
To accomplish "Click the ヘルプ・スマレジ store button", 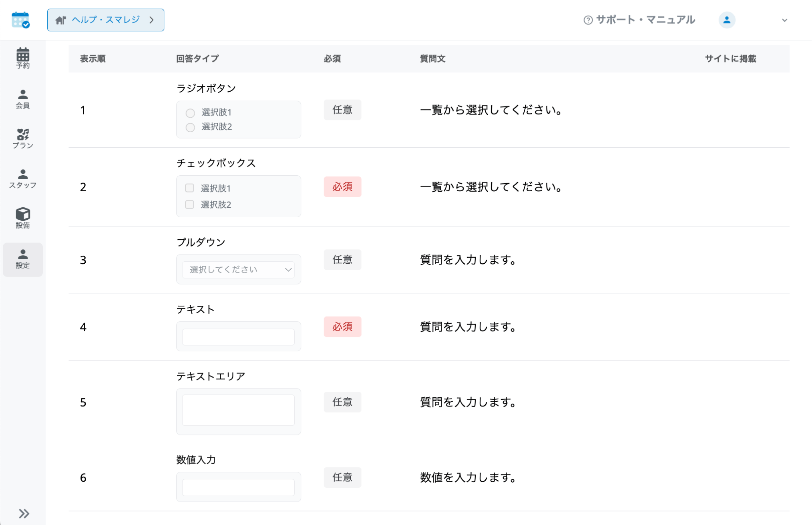I will click(106, 20).
